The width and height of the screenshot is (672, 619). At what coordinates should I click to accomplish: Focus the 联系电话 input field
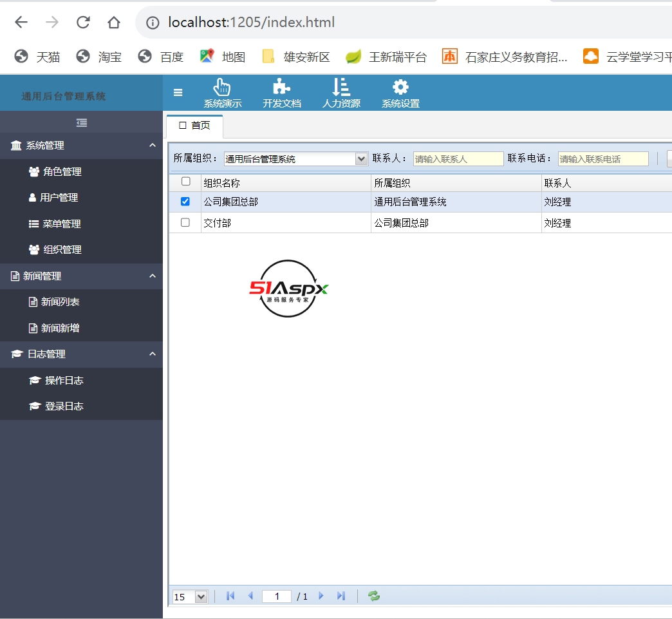pos(603,158)
